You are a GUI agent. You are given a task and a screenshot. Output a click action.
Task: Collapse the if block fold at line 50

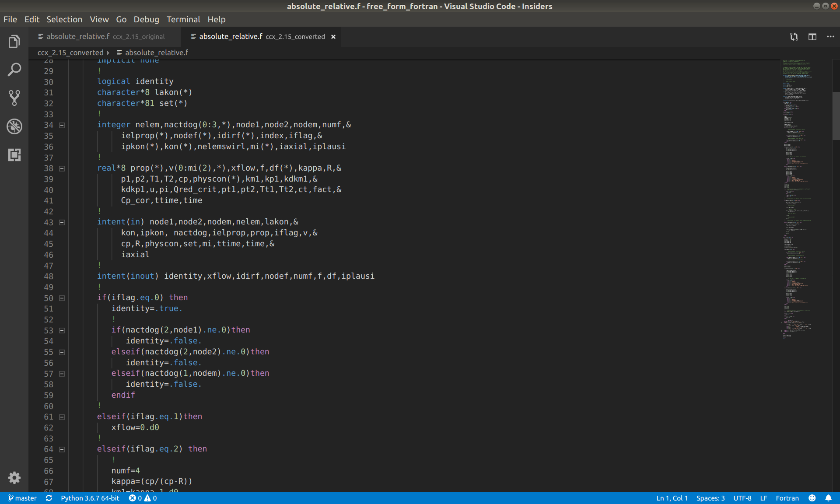tap(62, 298)
